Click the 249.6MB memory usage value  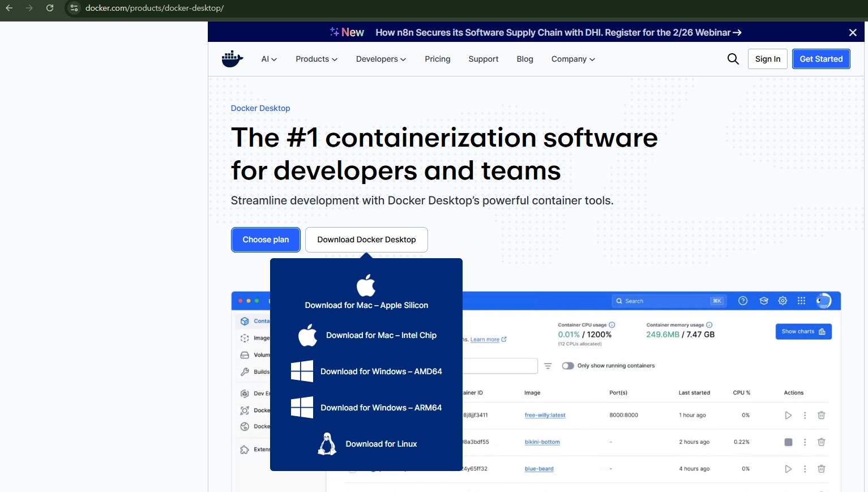pos(662,335)
